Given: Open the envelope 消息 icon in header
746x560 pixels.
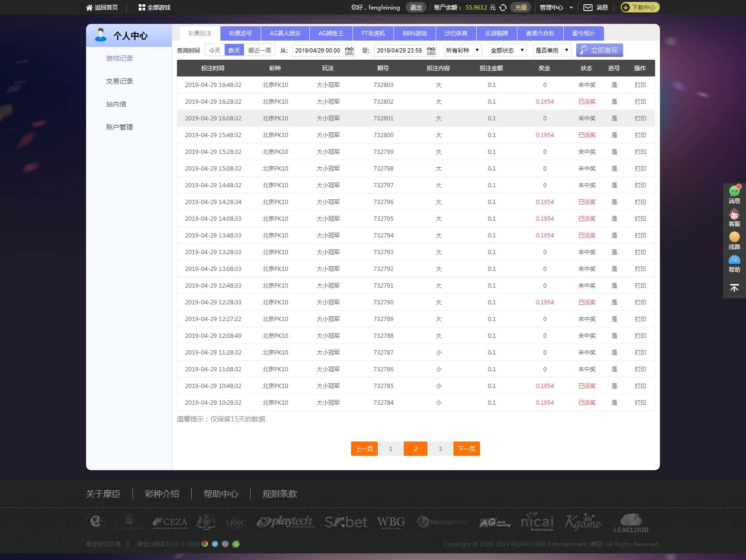Looking at the screenshot, I should point(588,8).
